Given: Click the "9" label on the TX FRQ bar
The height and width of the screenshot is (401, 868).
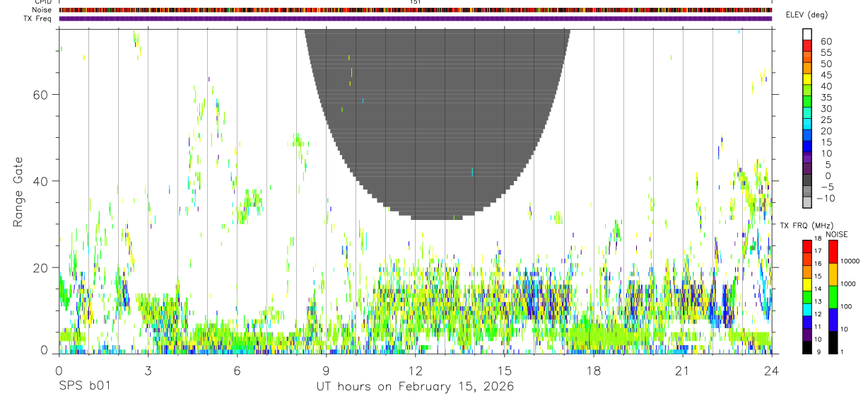Looking at the screenshot, I should (x=819, y=352).
